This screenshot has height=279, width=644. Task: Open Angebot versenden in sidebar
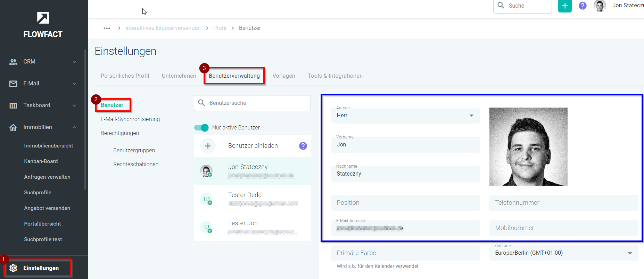pos(47,208)
